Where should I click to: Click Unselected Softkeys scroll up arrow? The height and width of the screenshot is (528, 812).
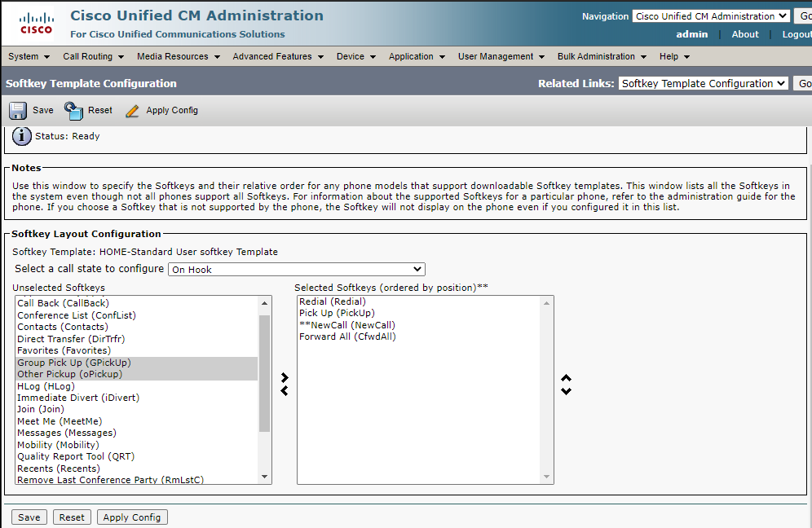[265, 303]
